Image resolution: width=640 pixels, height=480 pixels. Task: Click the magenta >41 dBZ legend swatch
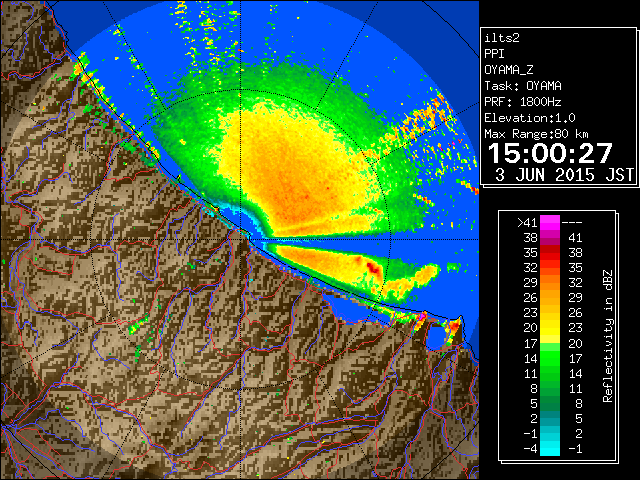tap(550, 222)
